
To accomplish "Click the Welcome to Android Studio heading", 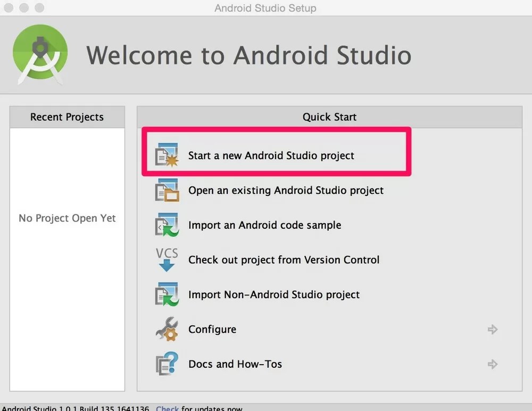I will pos(248,55).
